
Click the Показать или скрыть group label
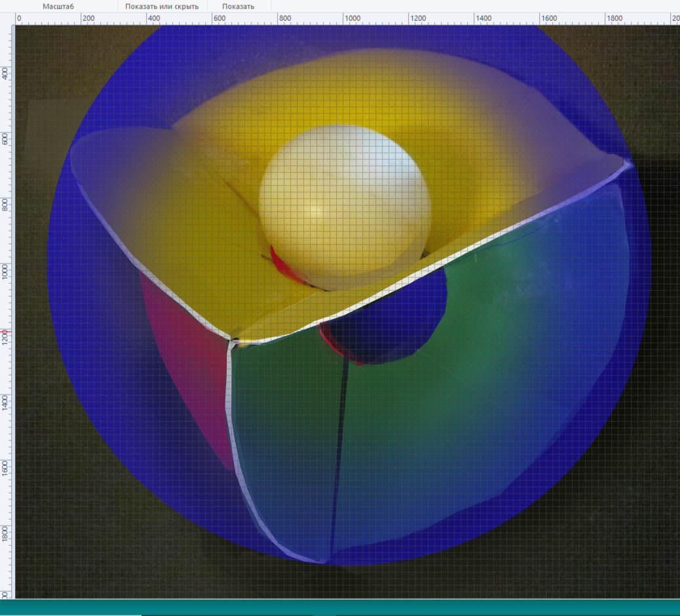[162, 7]
